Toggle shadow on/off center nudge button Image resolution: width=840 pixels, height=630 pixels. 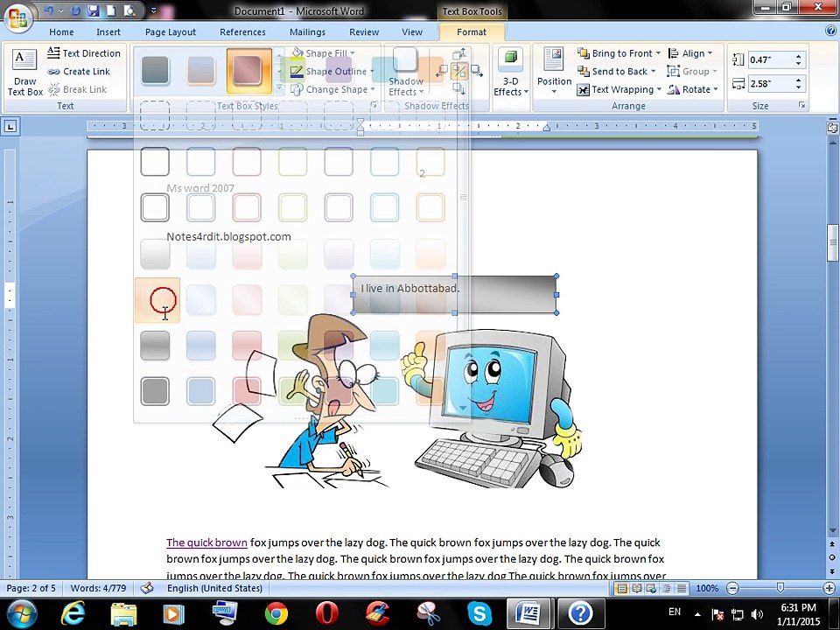coord(459,71)
